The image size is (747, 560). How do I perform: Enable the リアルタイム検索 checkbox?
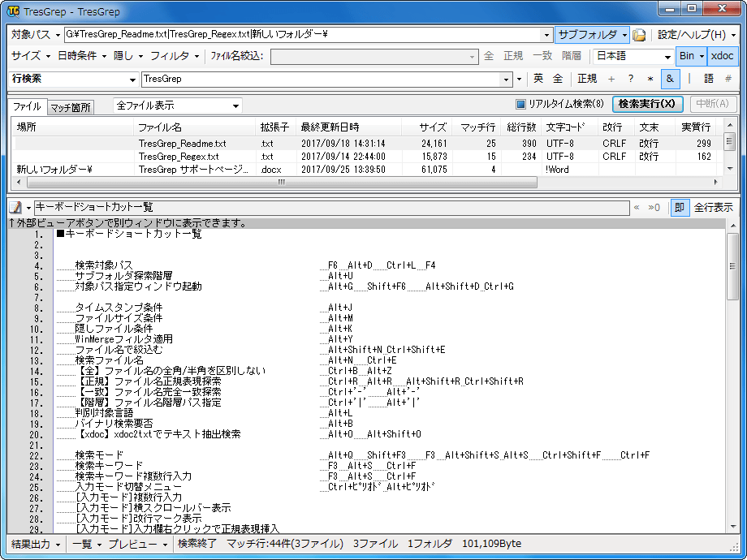(521, 104)
